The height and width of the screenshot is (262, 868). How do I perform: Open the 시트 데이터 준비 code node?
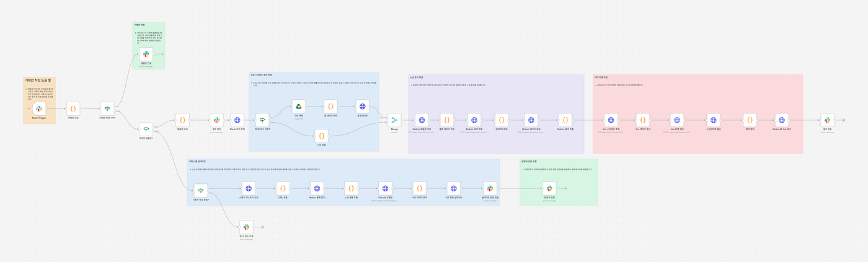click(x=420, y=188)
